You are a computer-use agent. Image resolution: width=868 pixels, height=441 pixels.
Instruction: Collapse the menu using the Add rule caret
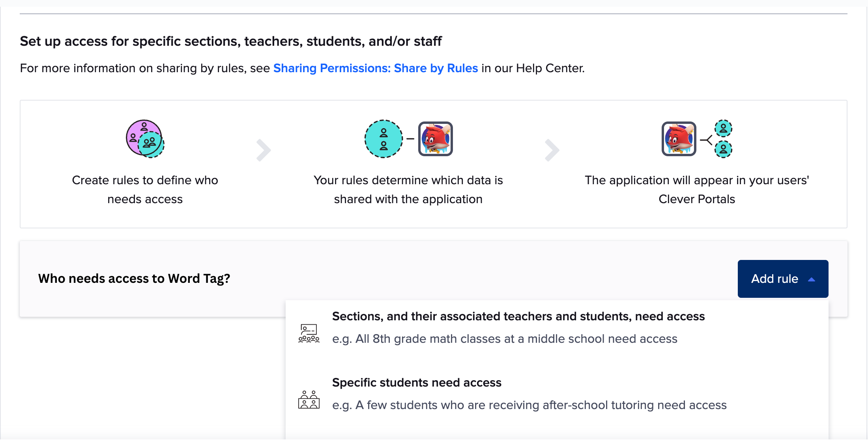pyautogui.click(x=812, y=279)
